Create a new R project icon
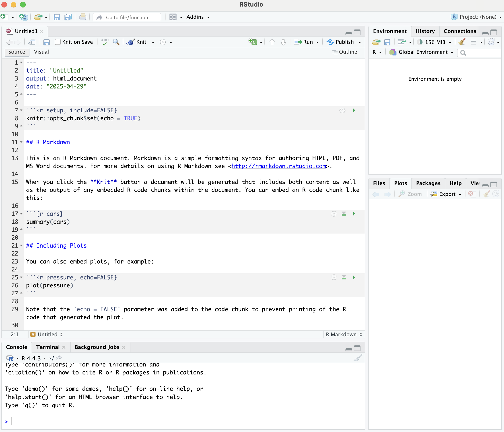The image size is (504, 432). tap(24, 17)
